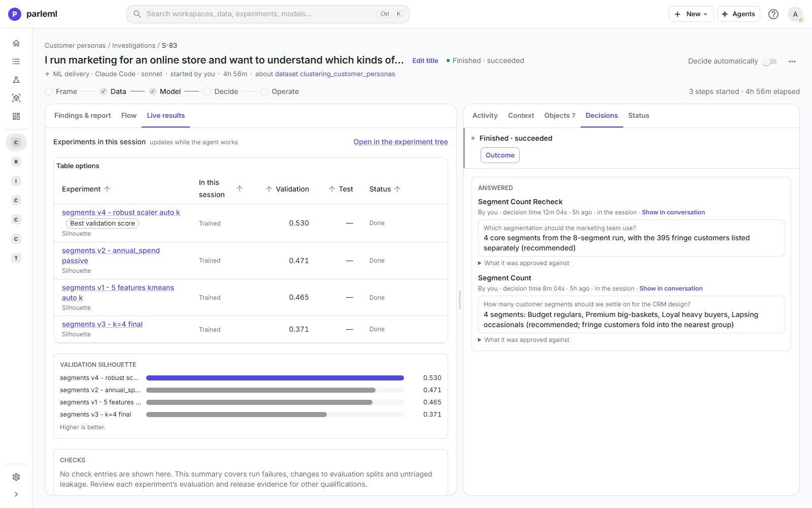
Task: Select the I workspace badge in sidebar
Action: point(16,181)
